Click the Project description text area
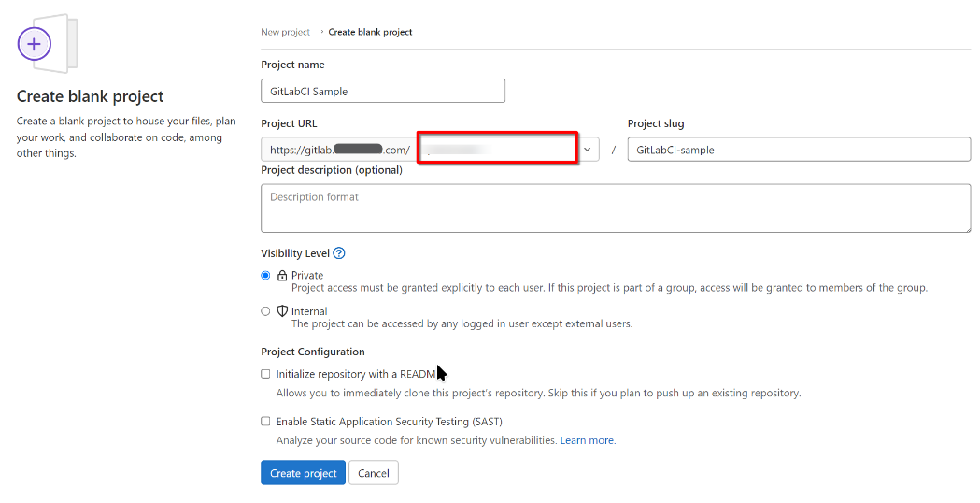This screenshot has width=980, height=503. (615, 208)
